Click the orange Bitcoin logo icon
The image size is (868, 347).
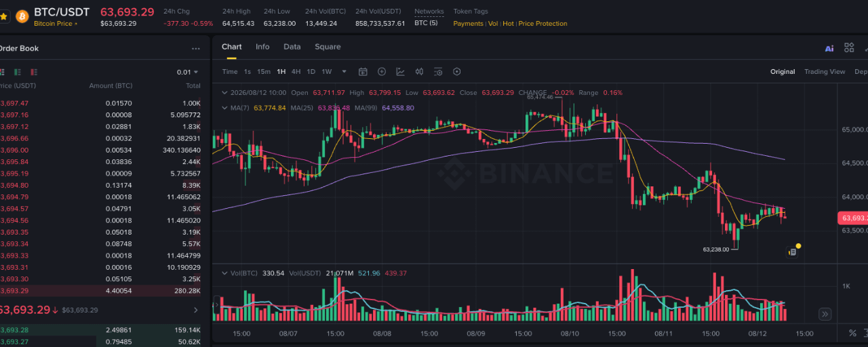pos(22,16)
